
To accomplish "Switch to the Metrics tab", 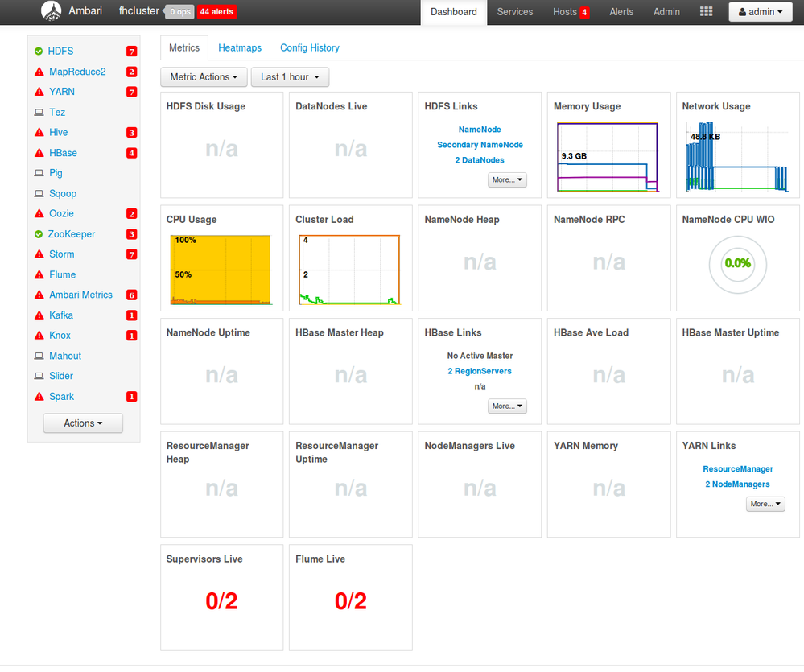I will [184, 47].
